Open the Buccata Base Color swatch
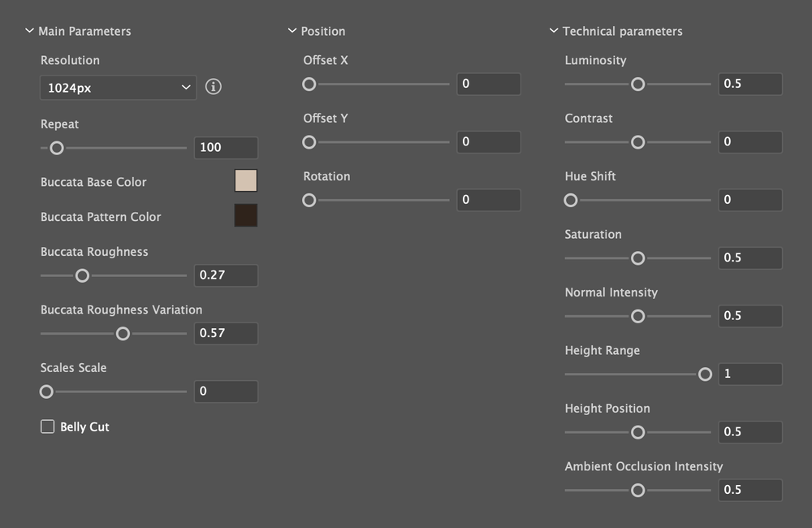The width and height of the screenshot is (812, 528). [246, 180]
